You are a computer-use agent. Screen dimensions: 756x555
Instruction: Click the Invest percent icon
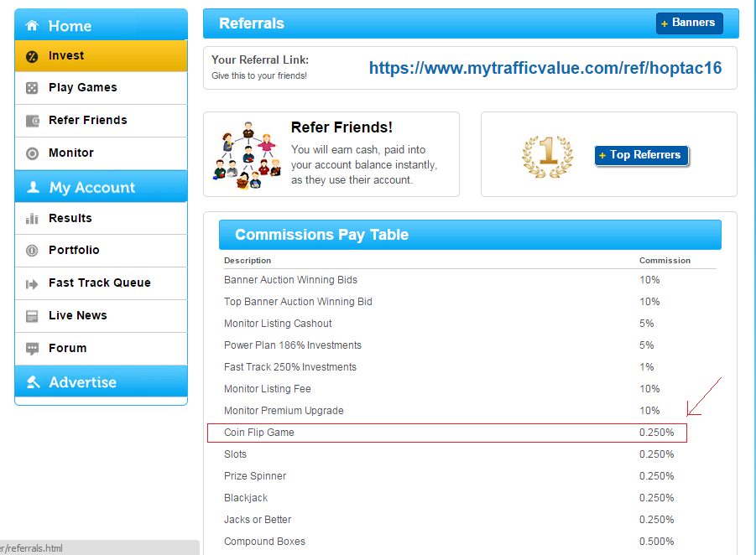coord(32,56)
